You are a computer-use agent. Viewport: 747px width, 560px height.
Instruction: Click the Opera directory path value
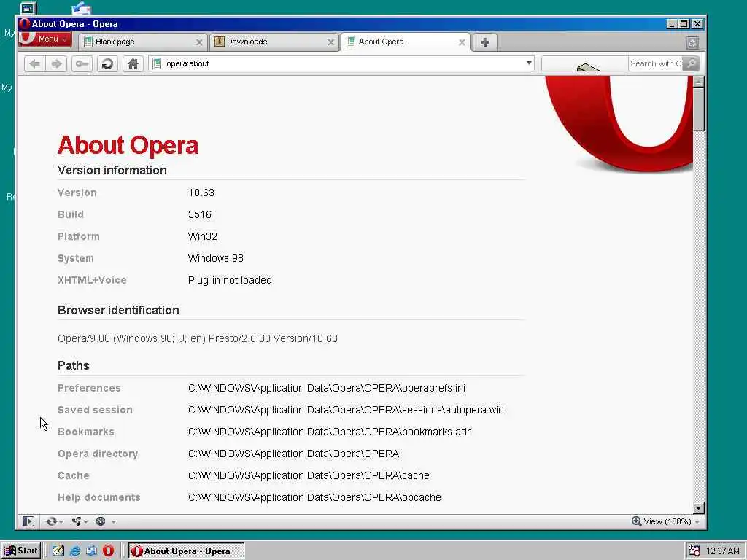[293, 454]
